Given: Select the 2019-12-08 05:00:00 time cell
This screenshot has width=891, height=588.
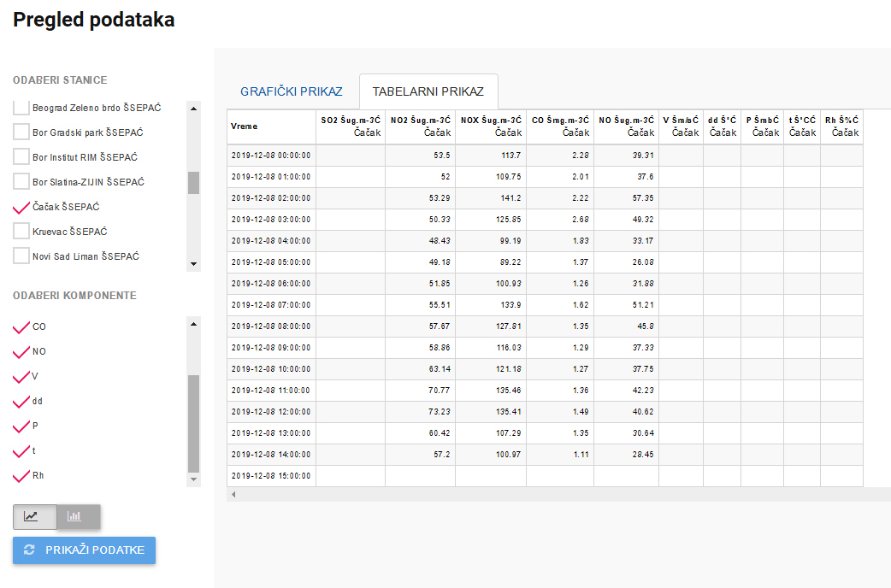Looking at the screenshot, I should coord(272,262).
